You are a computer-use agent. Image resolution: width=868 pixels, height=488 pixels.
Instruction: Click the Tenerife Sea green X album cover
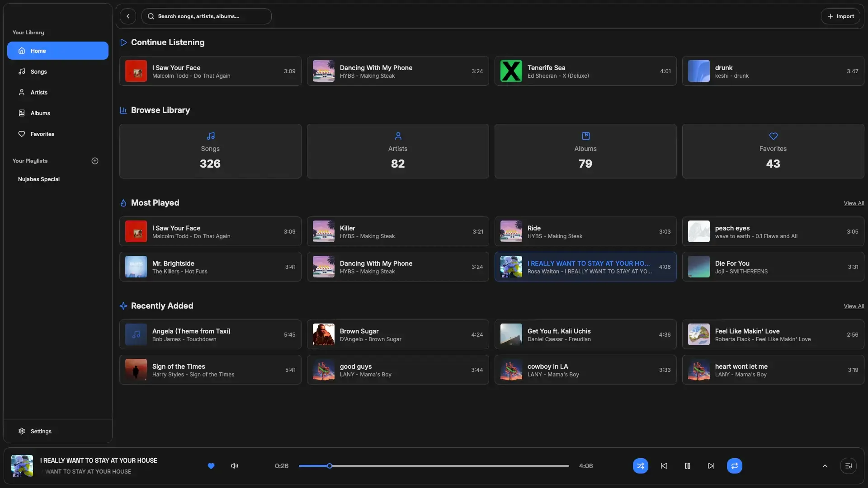pos(511,71)
